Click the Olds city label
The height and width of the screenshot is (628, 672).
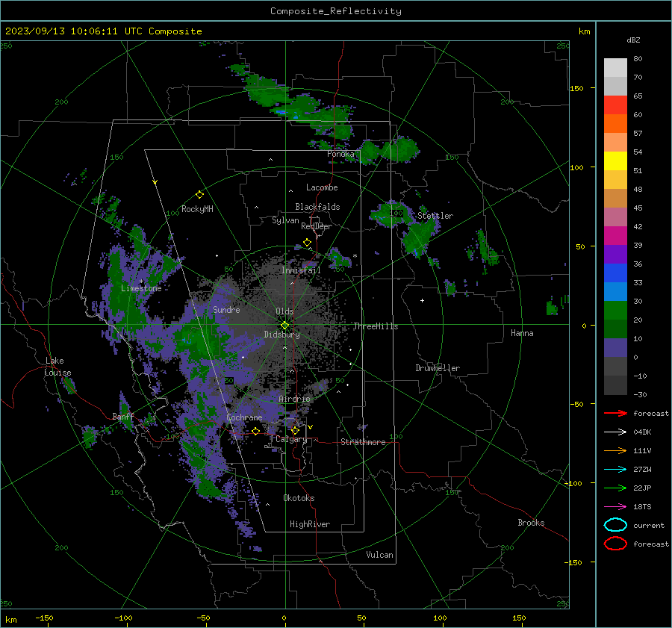[284, 311]
